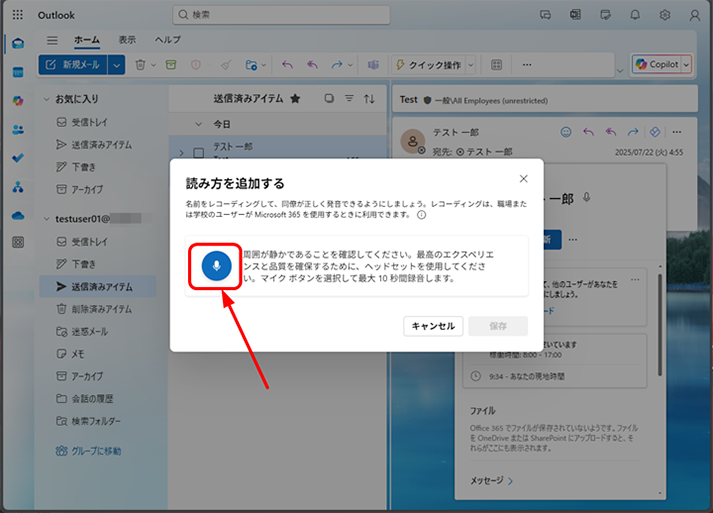Click the Reply All icon in ribbon
Viewport: 713px width, 513px height.
[312, 65]
